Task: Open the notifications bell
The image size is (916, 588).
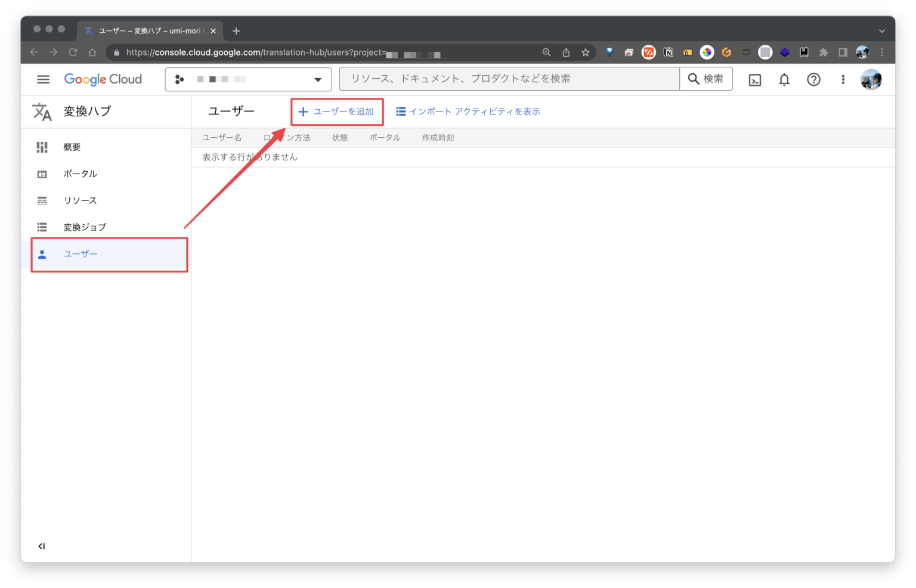Action: [784, 79]
